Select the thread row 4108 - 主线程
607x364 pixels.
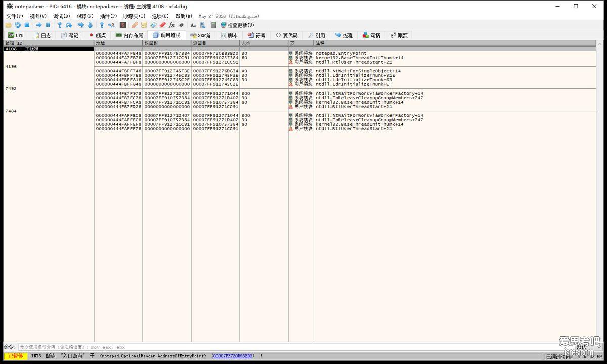49,49
